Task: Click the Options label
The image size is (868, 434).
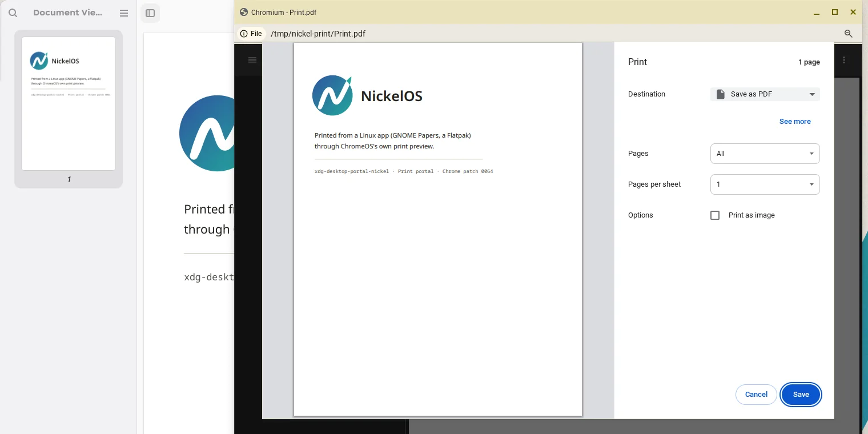Action: tap(641, 215)
